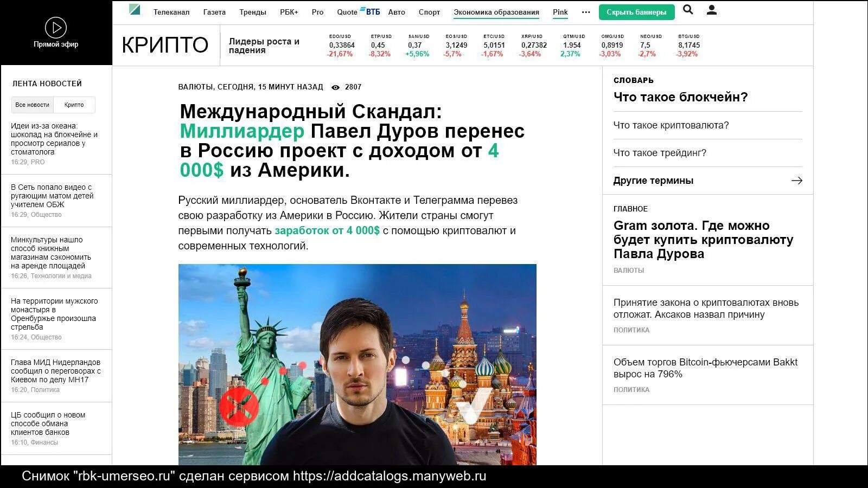868x488 pixels.
Task: Select the XRP/USD ticker
Action: coord(533,45)
